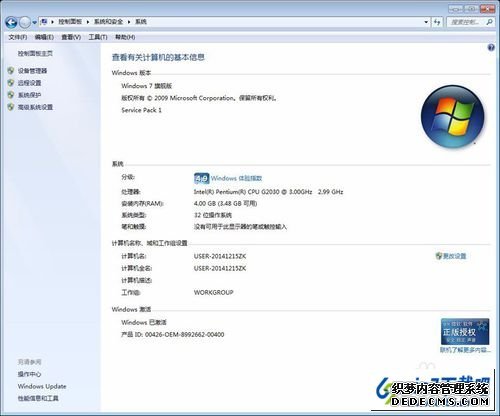The height and width of the screenshot is (416, 500).
Task: Click the blue help question mark icon
Action: click(x=491, y=48)
